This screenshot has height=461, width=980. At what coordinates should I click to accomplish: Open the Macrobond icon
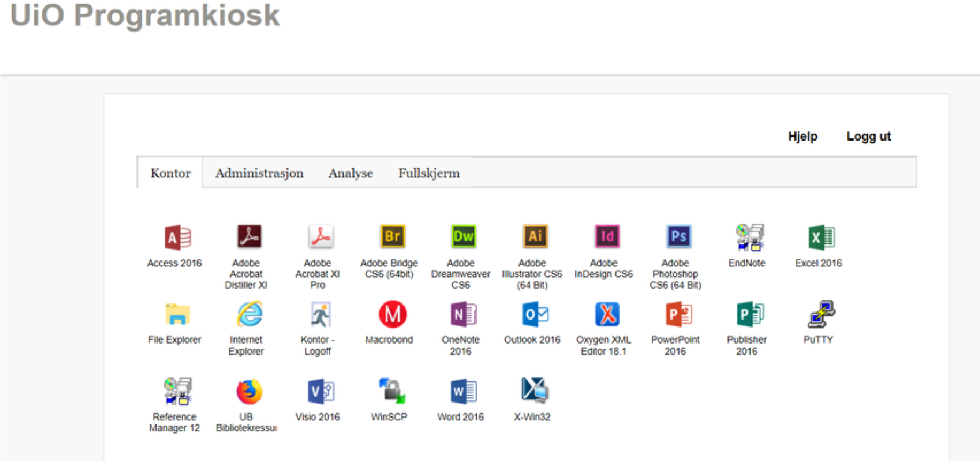(392, 314)
